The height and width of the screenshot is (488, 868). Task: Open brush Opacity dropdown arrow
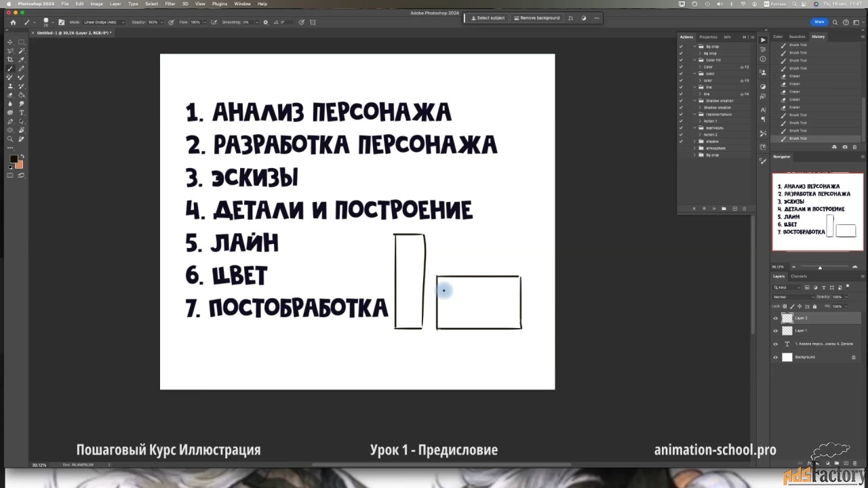pyautogui.click(x=161, y=22)
